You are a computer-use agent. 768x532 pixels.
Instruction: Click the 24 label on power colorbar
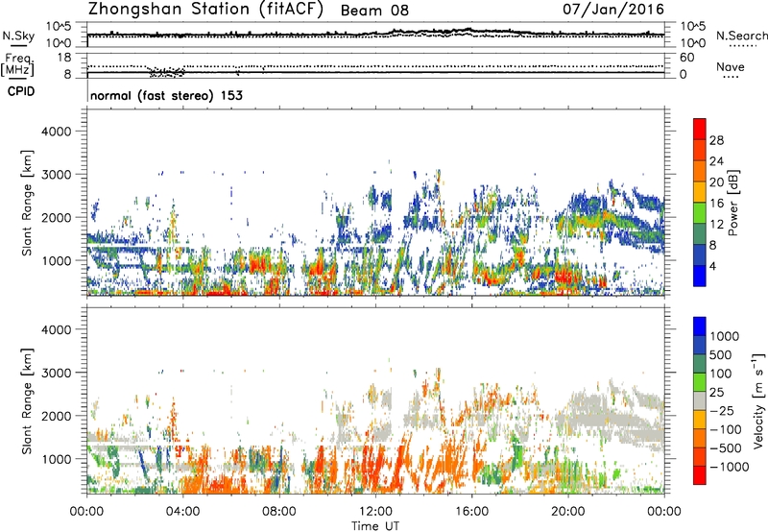[x=716, y=161]
